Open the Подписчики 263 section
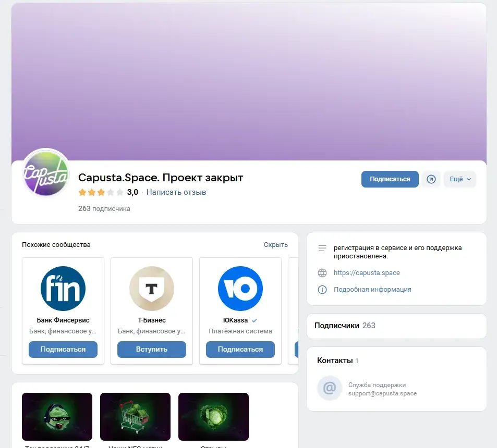This screenshot has width=497, height=448. click(x=396, y=326)
